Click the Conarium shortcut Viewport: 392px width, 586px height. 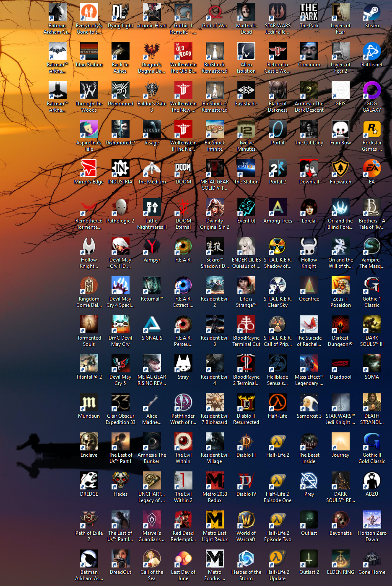[x=309, y=51]
